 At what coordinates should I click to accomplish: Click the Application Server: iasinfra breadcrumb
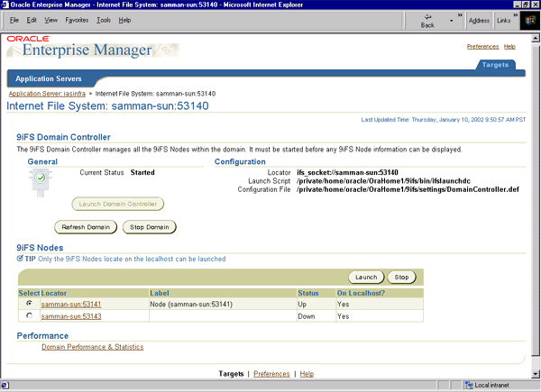point(47,94)
